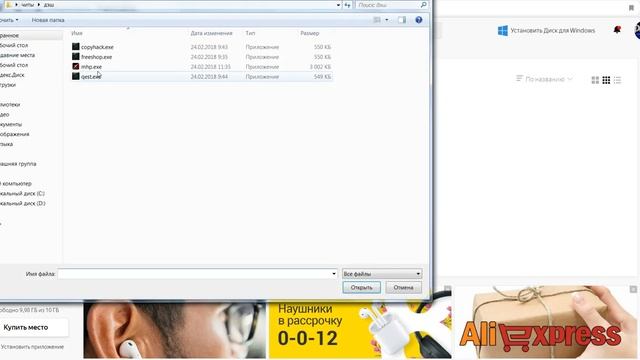Toggle the preview pane icon in dialog
The width and height of the screenshot is (640, 360).
[402, 20]
